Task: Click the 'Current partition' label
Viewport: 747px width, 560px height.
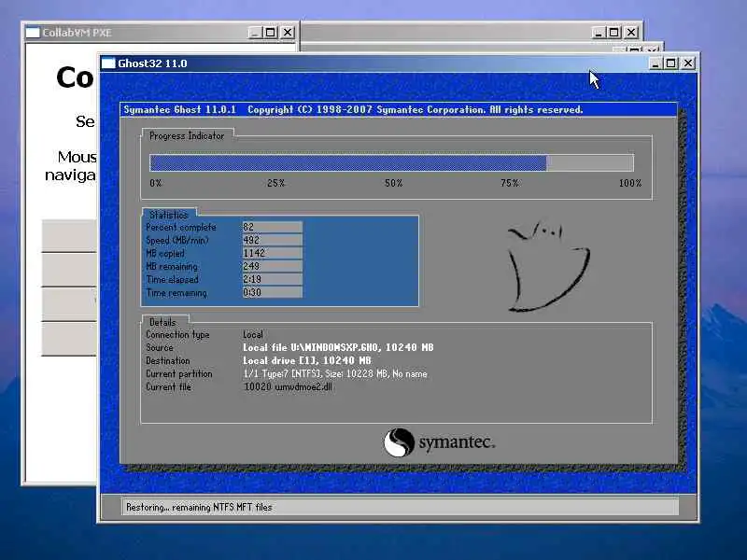Action: [179, 374]
